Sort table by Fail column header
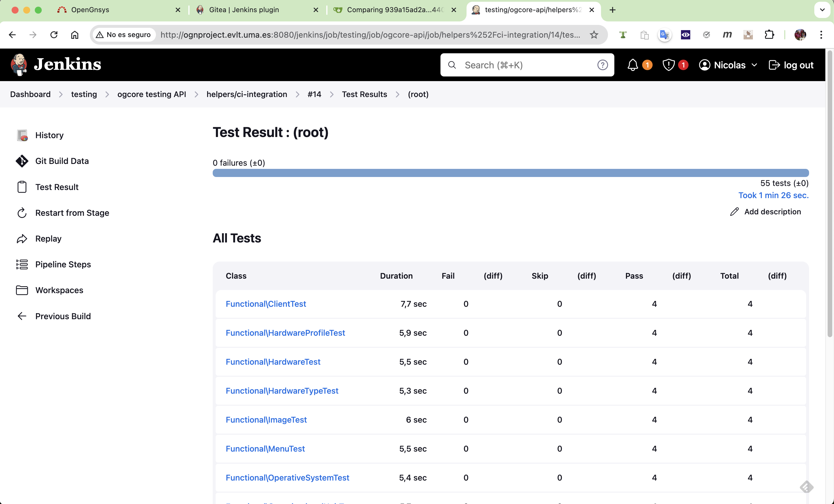Image resolution: width=834 pixels, height=504 pixels. (448, 276)
